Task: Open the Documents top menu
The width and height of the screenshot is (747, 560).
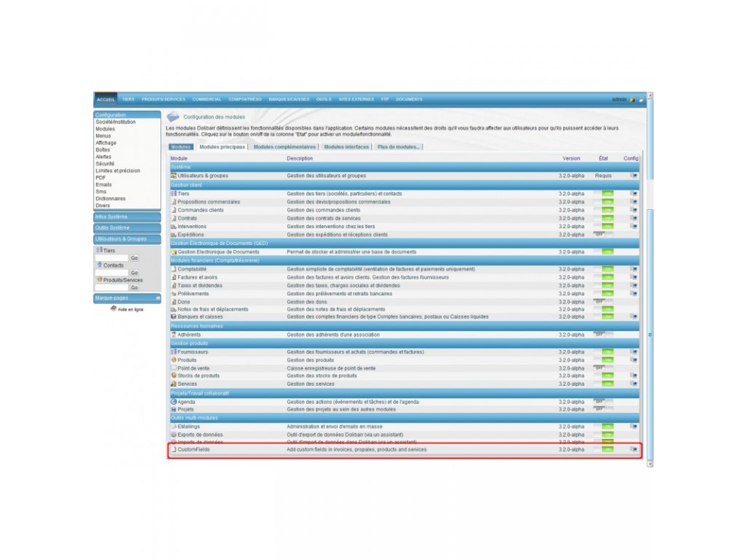Action: [409, 99]
